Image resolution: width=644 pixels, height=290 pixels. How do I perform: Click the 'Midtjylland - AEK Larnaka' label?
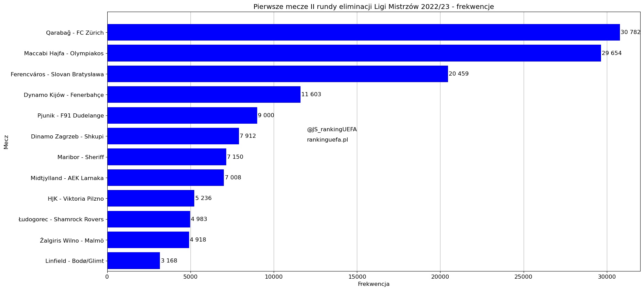67,178
